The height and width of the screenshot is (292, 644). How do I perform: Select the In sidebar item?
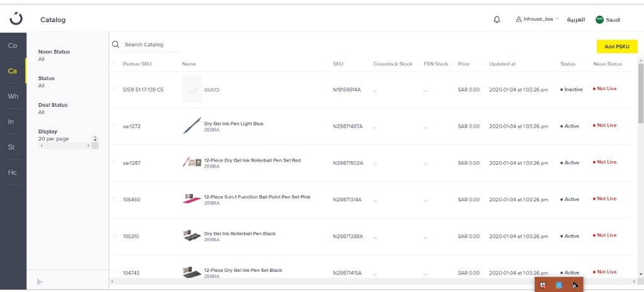pos(13,121)
